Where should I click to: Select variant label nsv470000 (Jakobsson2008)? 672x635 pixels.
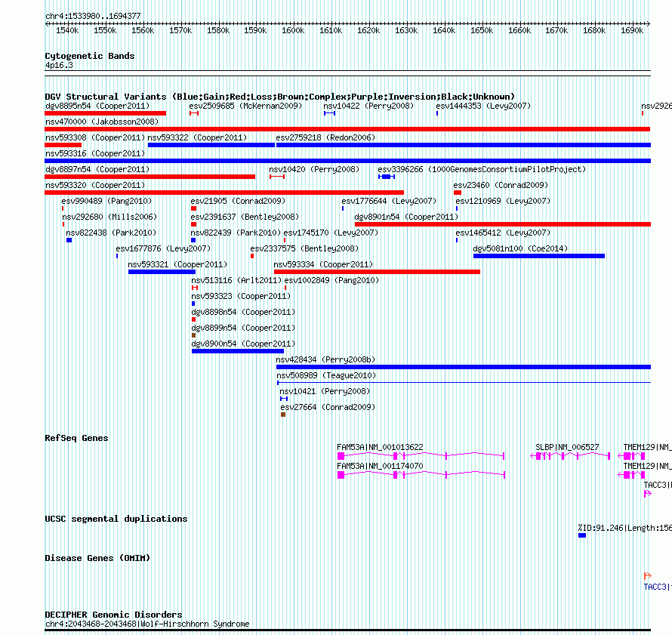[102, 122]
